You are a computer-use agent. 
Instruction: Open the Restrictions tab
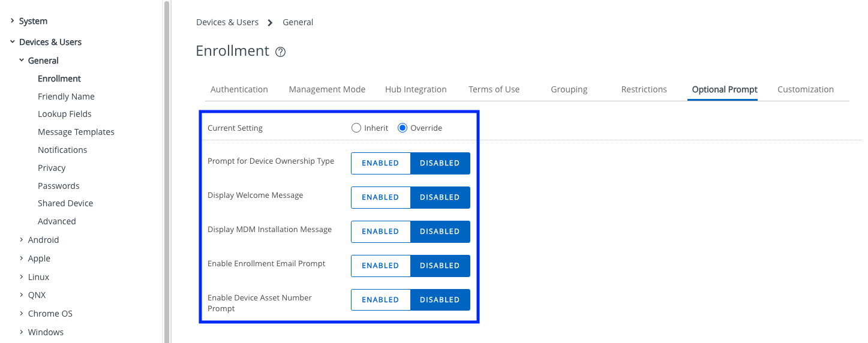tap(644, 89)
